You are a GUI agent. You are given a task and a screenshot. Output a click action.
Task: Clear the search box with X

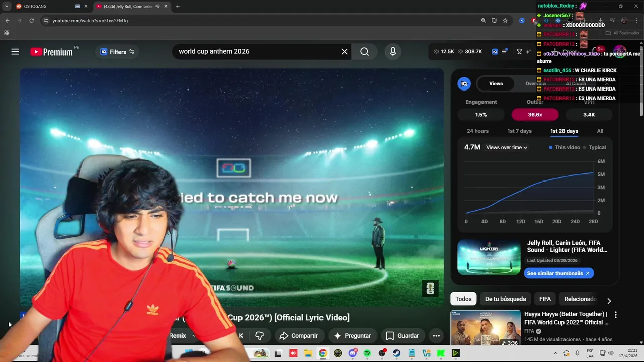point(345,51)
